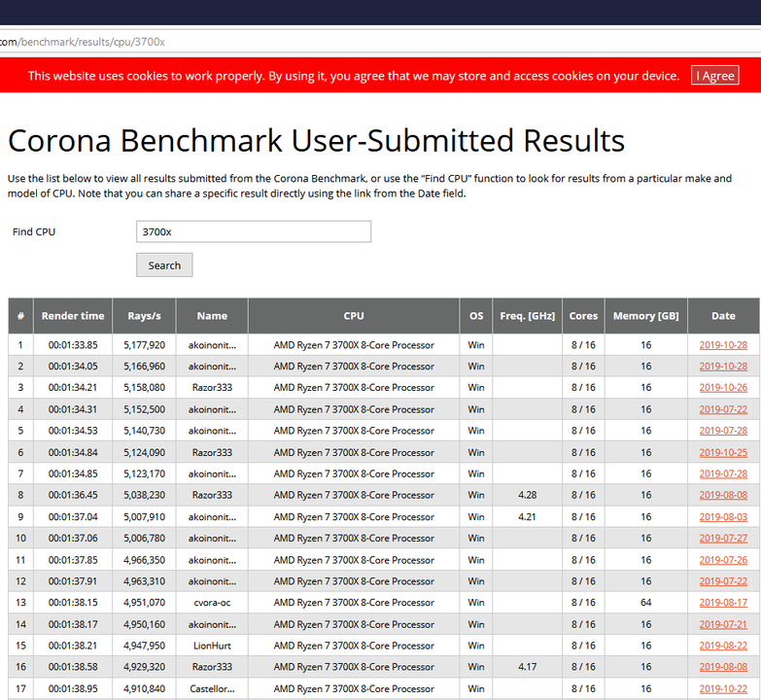
Task: Open the 2019-08-08 date link in row 16
Action: point(723,668)
